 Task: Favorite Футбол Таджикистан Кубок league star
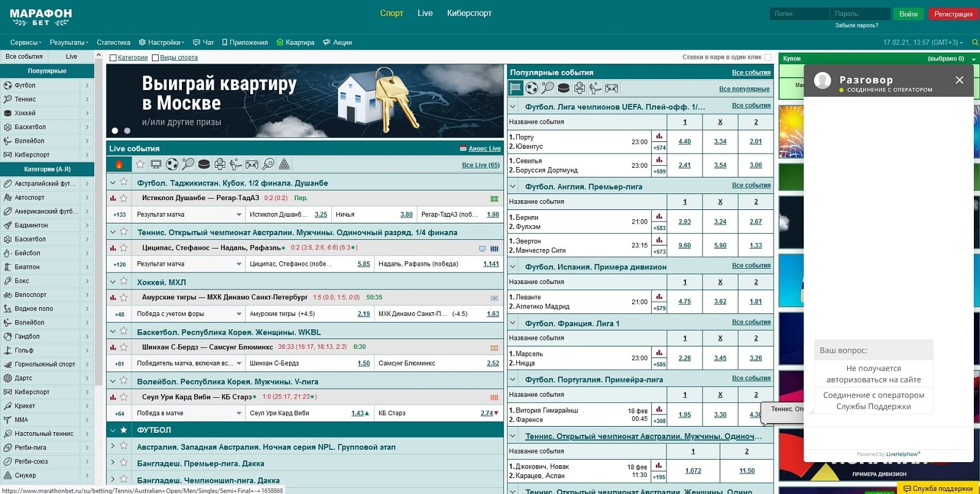coord(124,182)
